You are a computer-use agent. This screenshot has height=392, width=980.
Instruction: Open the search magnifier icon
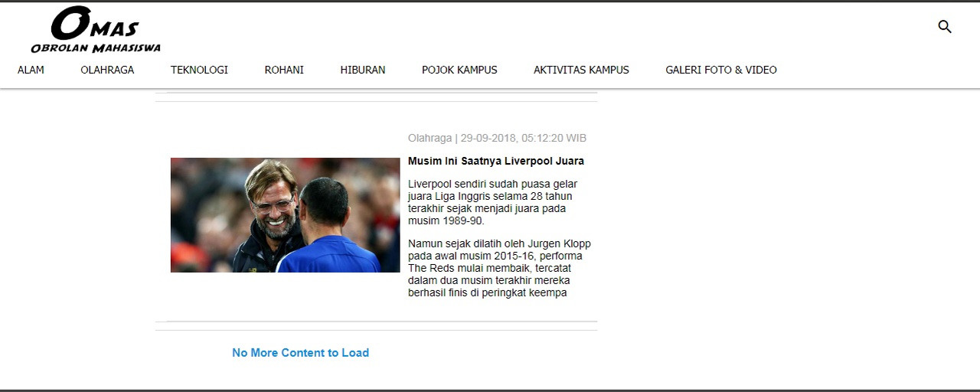[x=945, y=27]
